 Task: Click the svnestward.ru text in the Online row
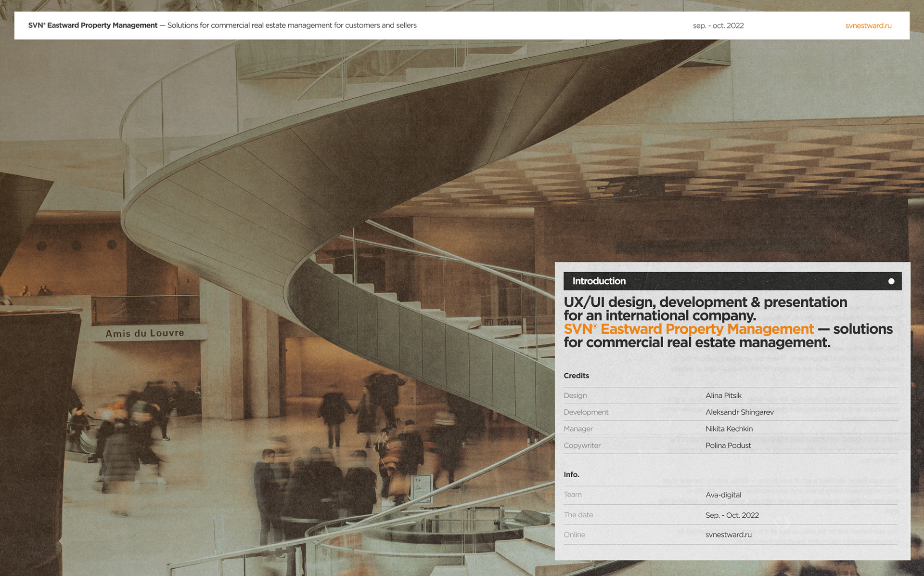[728, 535]
